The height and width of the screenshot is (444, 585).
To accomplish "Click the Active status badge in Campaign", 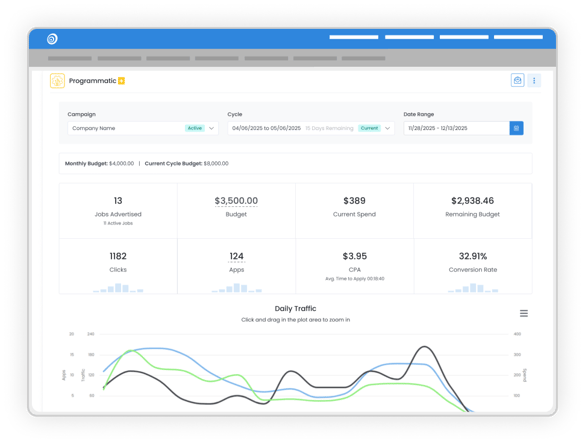I will [195, 128].
